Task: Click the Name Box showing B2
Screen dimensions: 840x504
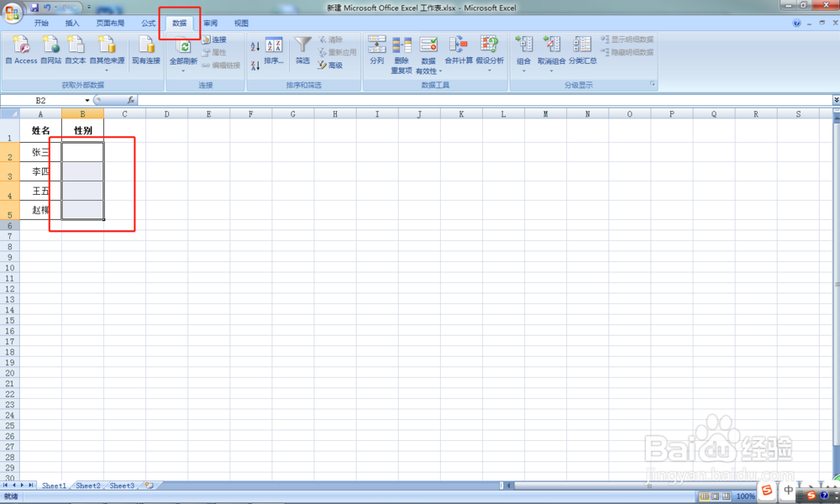Action: pos(40,100)
